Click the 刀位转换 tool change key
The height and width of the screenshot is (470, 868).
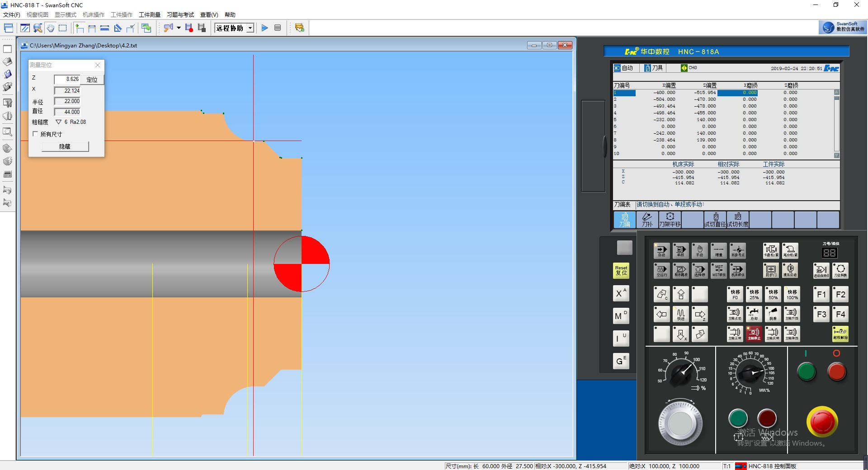click(840, 270)
